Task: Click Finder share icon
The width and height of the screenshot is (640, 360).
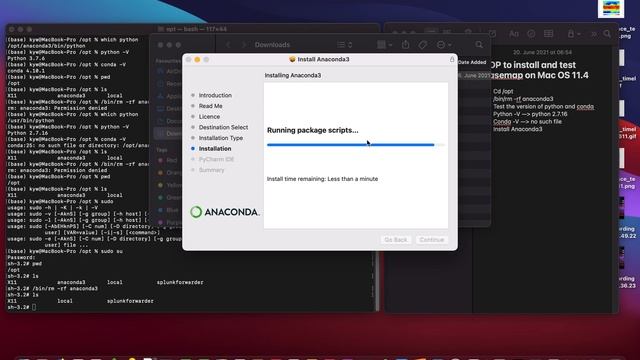Action: [x=405, y=44]
